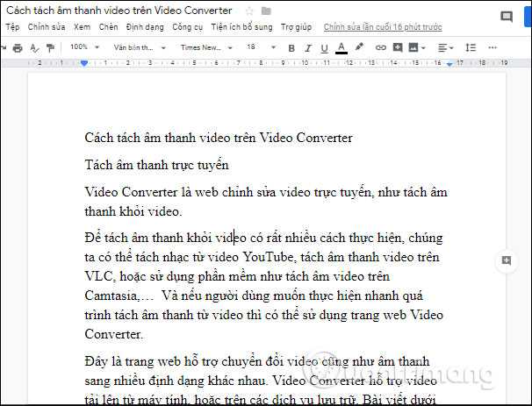Click the first line of the document body
The height and width of the screenshot is (406, 532).
(219, 138)
